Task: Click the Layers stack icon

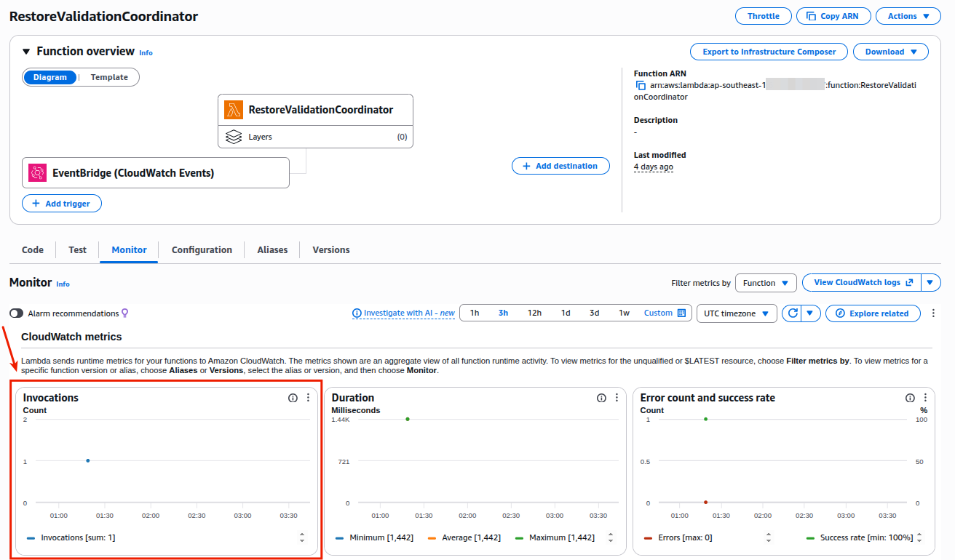Action: [234, 137]
